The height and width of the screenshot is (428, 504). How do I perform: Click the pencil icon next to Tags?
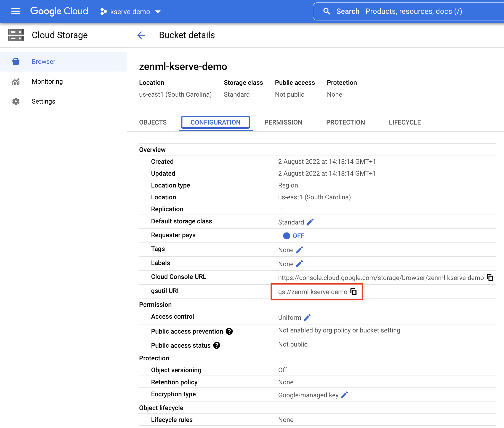click(299, 250)
